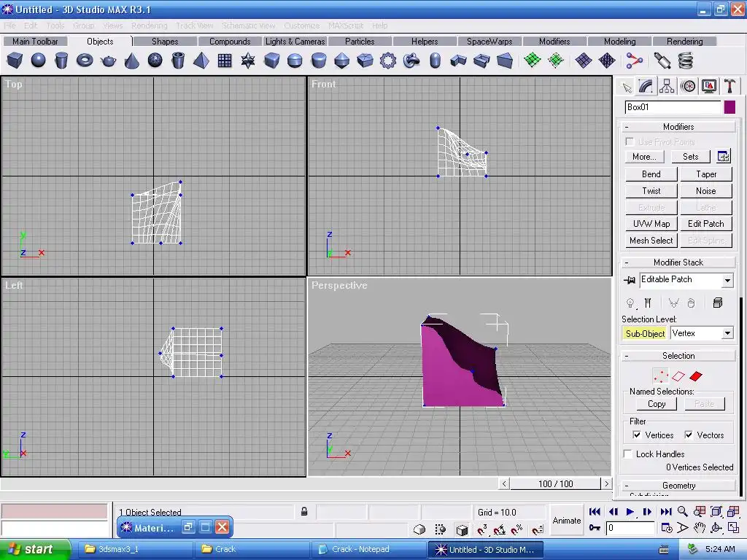Create a Cone primitive
The width and height of the screenshot is (747, 560).
point(132,61)
